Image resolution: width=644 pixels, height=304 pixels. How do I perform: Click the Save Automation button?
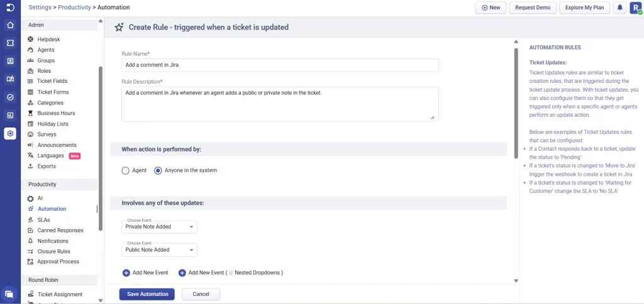point(147,294)
